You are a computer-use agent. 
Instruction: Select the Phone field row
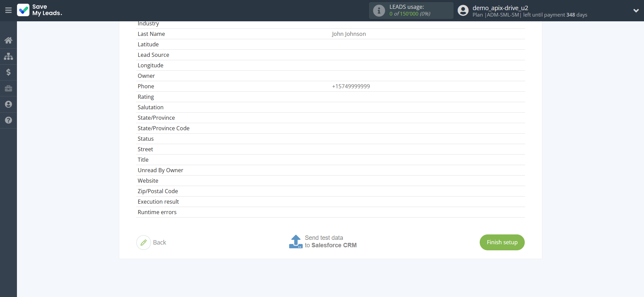tap(146, 86)
